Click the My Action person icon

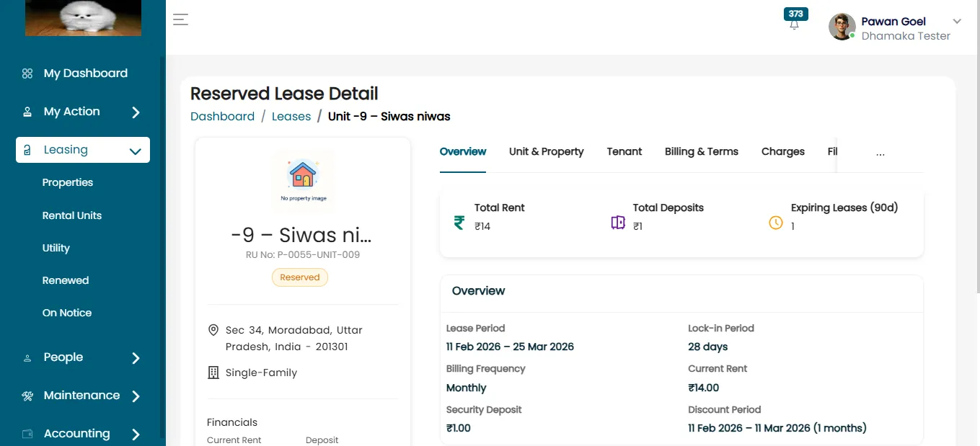[27, 112]
